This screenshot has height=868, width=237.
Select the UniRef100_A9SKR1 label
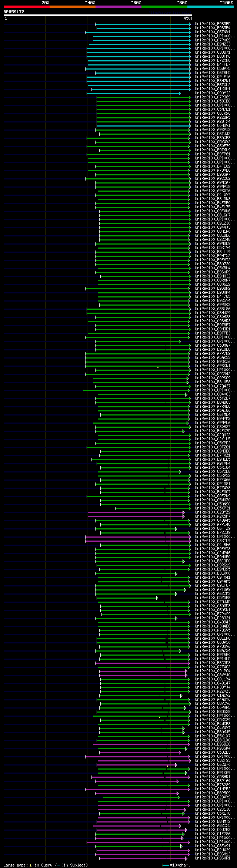pyautogui.click(x=213, y=858)
